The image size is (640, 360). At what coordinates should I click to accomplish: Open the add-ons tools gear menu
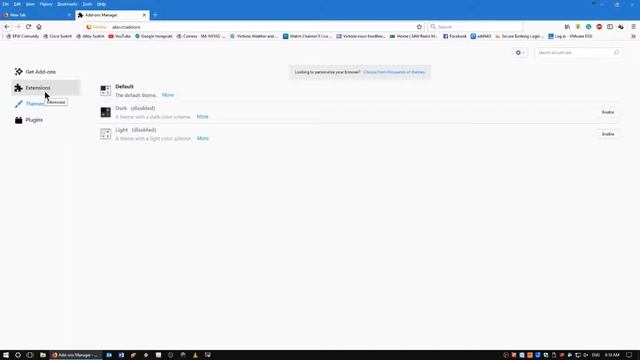(x=520, y=53)
